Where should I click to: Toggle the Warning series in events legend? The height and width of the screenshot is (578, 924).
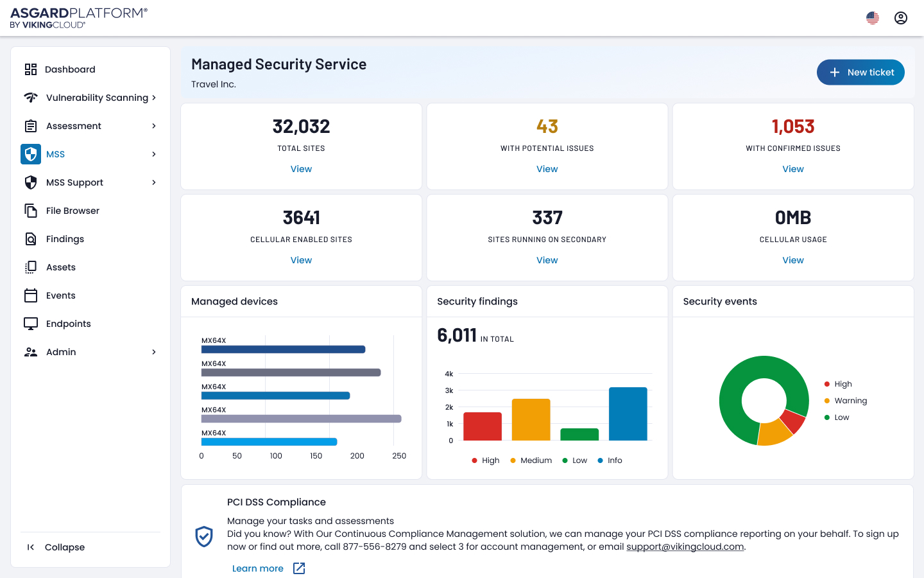pyautogui.click(x=845, y=401)
